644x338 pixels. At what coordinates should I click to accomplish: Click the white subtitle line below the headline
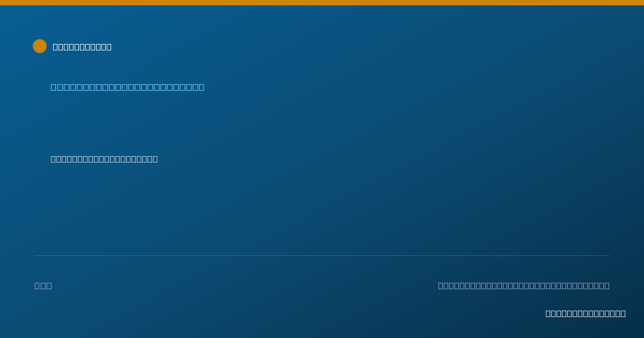pos(104,159)
